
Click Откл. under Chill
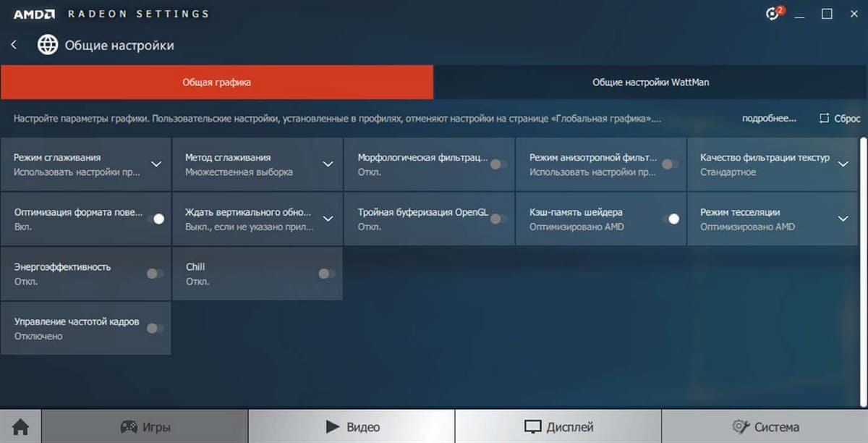coord(197,282)
